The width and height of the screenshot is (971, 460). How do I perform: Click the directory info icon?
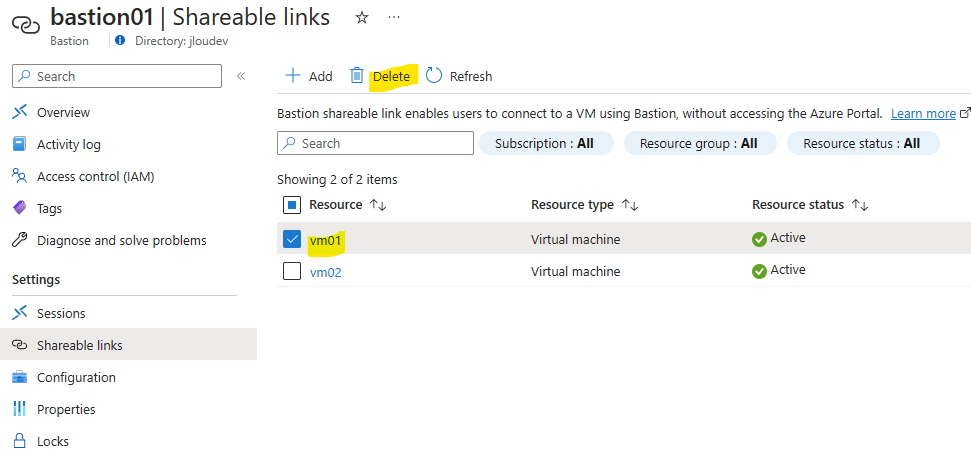(x=120, y=41)
